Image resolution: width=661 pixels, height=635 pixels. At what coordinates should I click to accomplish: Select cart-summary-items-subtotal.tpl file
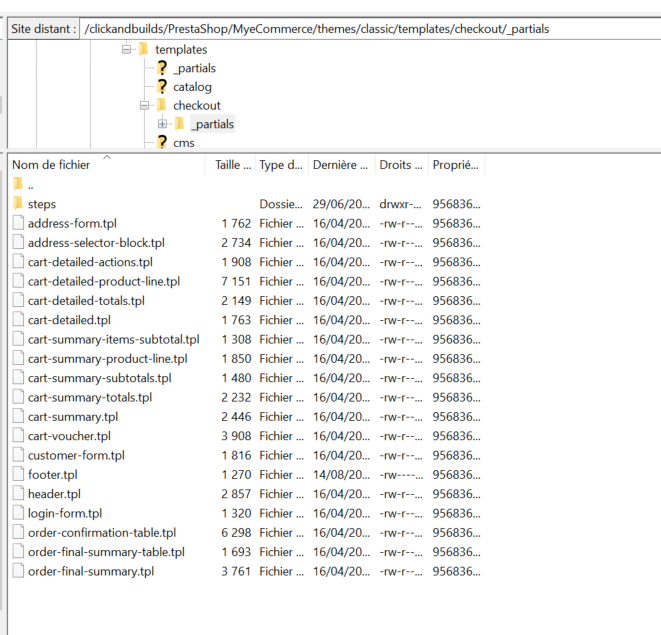coord(114,339)
